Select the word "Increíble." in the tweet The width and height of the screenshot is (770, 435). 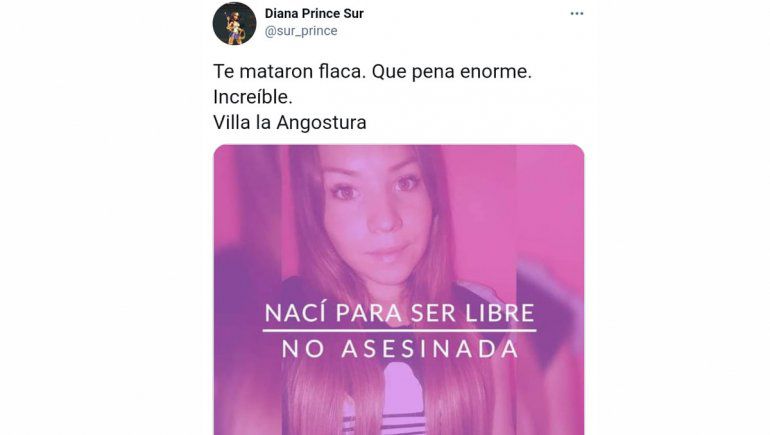[253, 97]
